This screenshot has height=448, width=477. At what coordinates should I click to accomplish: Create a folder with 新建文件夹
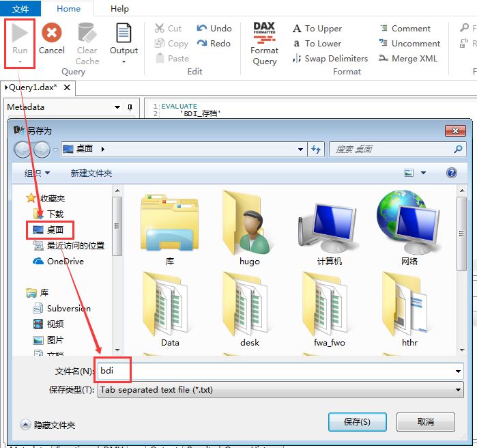click(x=91, y=173)
